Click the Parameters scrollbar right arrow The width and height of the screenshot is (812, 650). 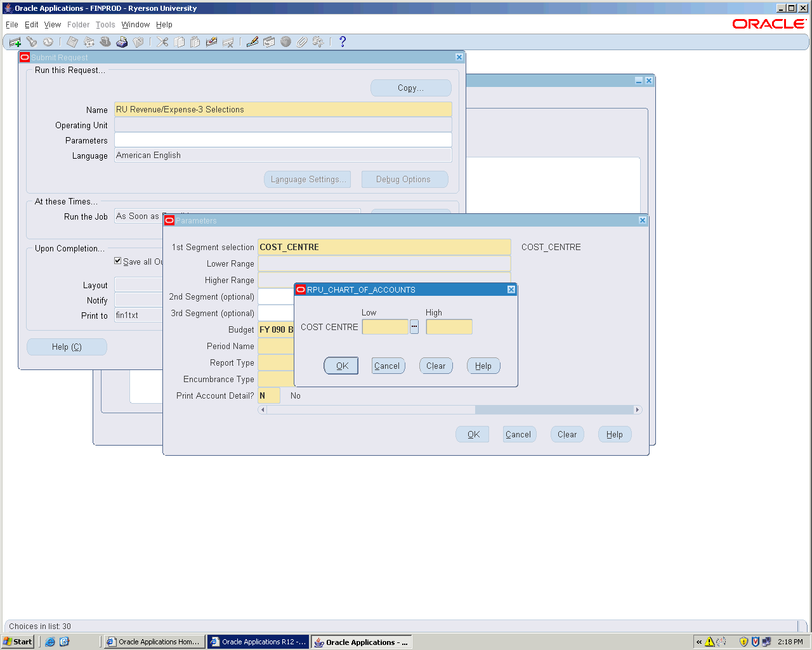pyautogui.click(x=638, y=410)
